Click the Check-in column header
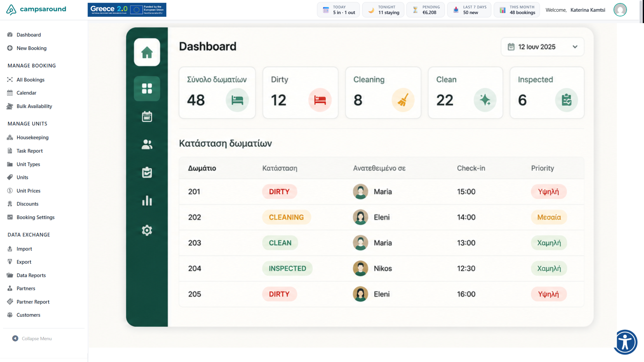644x362 pixels. pos(471,168)
